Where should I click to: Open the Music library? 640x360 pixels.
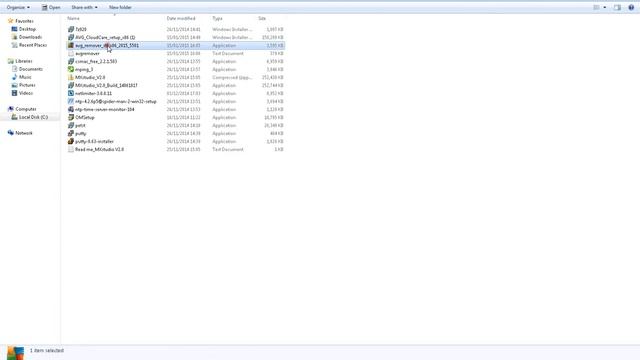coord(25,77)
